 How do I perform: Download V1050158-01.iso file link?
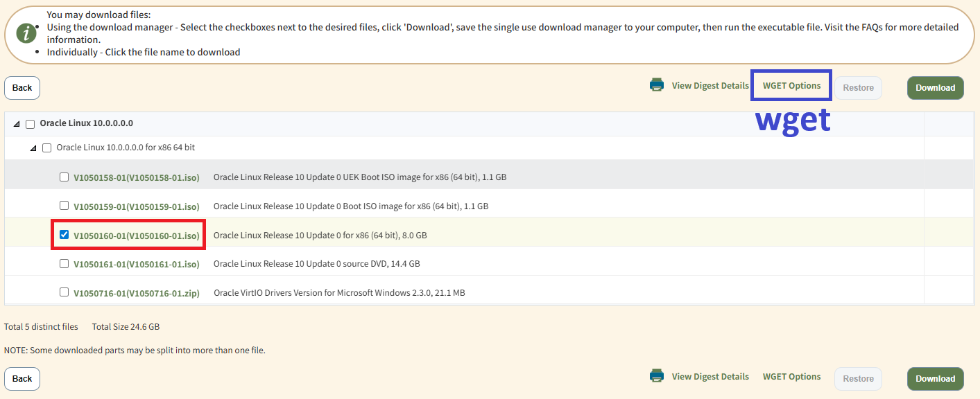point(137,177)
